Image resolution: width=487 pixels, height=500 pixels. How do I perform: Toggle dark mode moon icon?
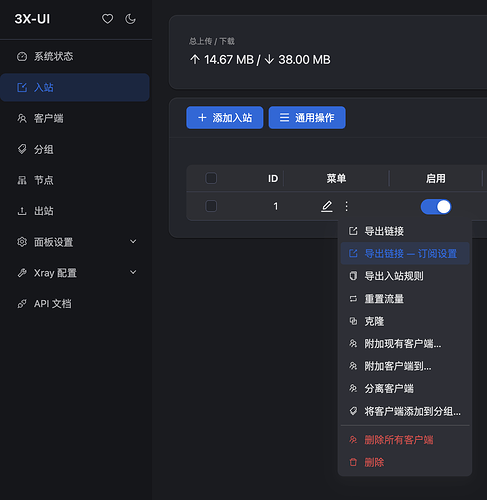130,19
